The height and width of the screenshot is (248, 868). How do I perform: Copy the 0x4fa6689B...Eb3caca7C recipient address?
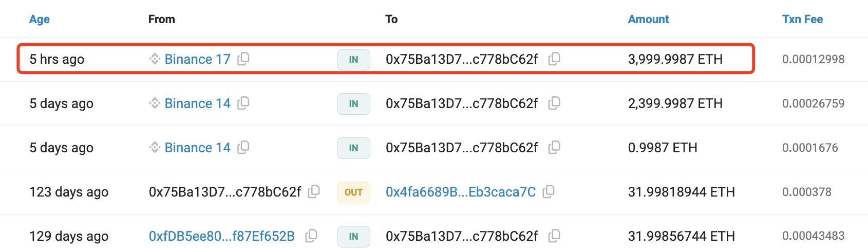click(549, 191)
